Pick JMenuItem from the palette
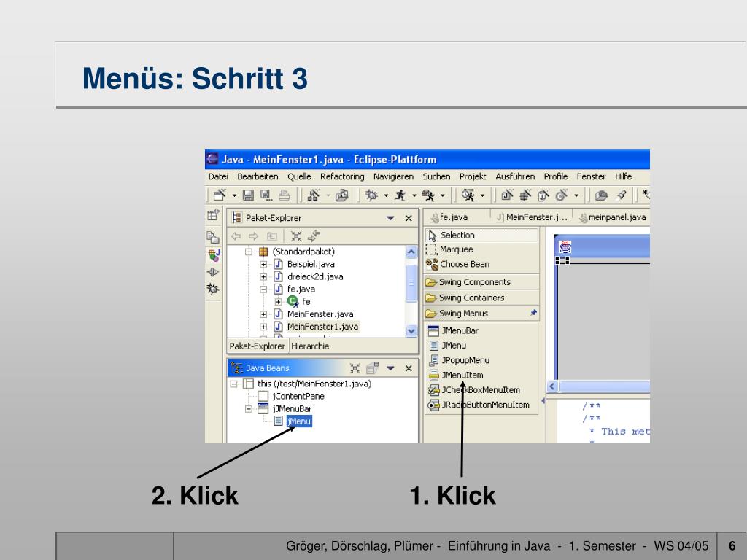This screenshot has width=747, height=560. point(481,375)
